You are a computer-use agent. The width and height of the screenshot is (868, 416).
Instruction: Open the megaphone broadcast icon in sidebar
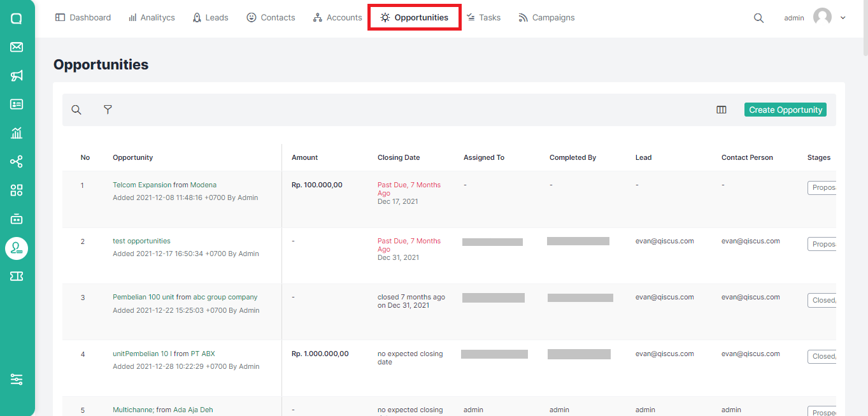pyautogui.click(x=17, y=76)
